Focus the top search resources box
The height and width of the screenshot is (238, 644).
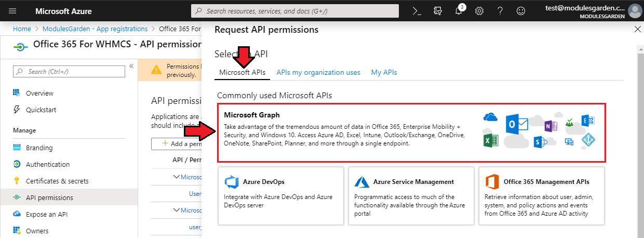click(295, 11)
